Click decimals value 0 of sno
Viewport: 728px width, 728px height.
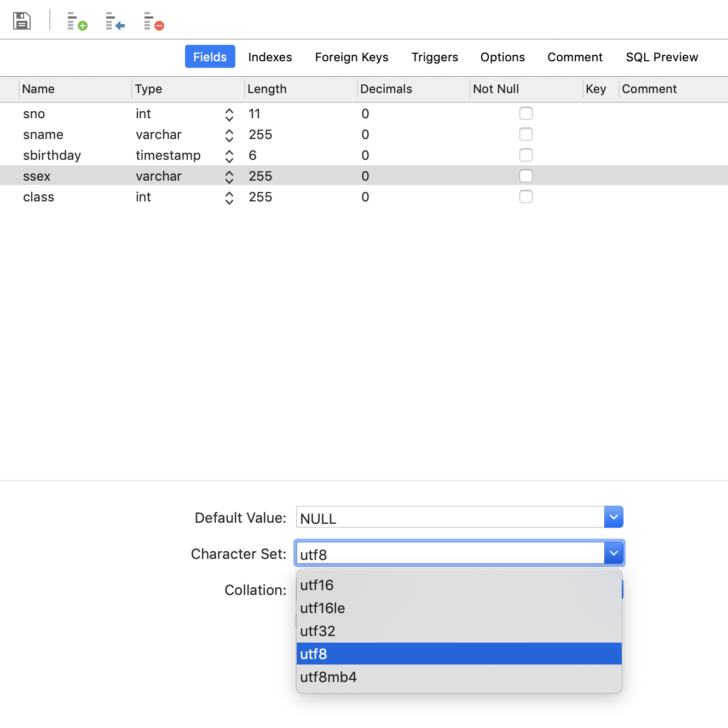pyautogui.click(x=365, y=114)
